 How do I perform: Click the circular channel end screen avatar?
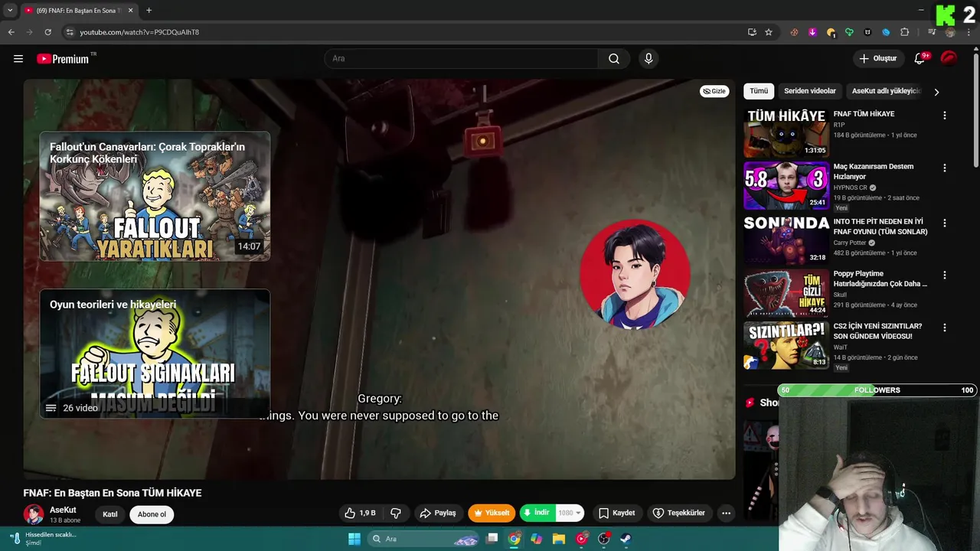pos(635,275)
